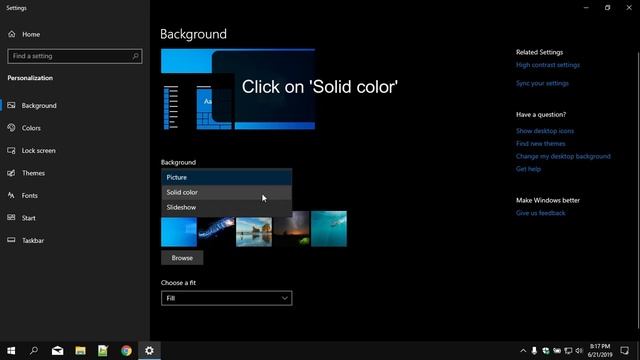Launch Google Chrome from taskbar

pyautogui.click(x=126, y=351)
